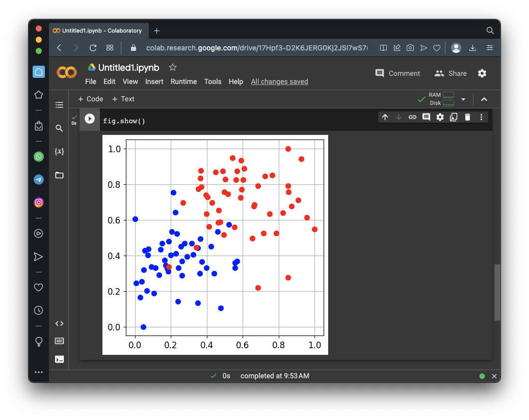Open the terminal panel icon

(60, 359)
